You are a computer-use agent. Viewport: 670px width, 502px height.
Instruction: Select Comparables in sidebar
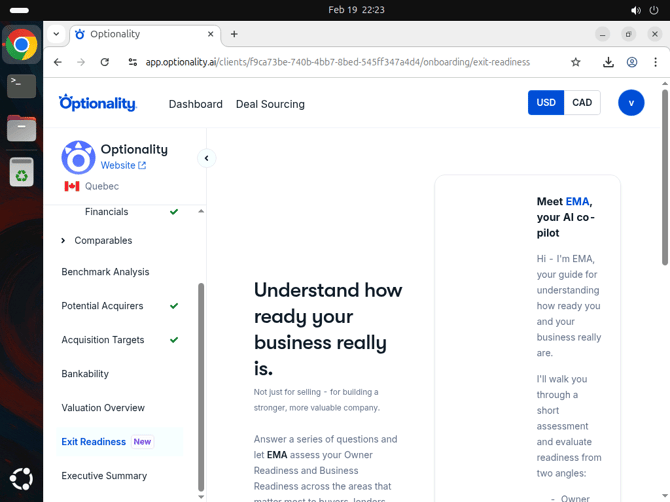(x=103, y=241)
